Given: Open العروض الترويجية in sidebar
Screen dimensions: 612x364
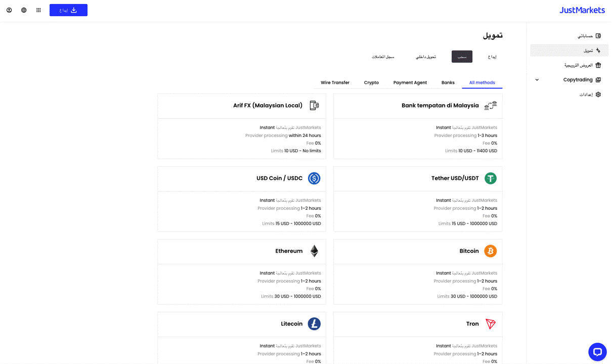Looking at the screenshot, I should (579, 65).
